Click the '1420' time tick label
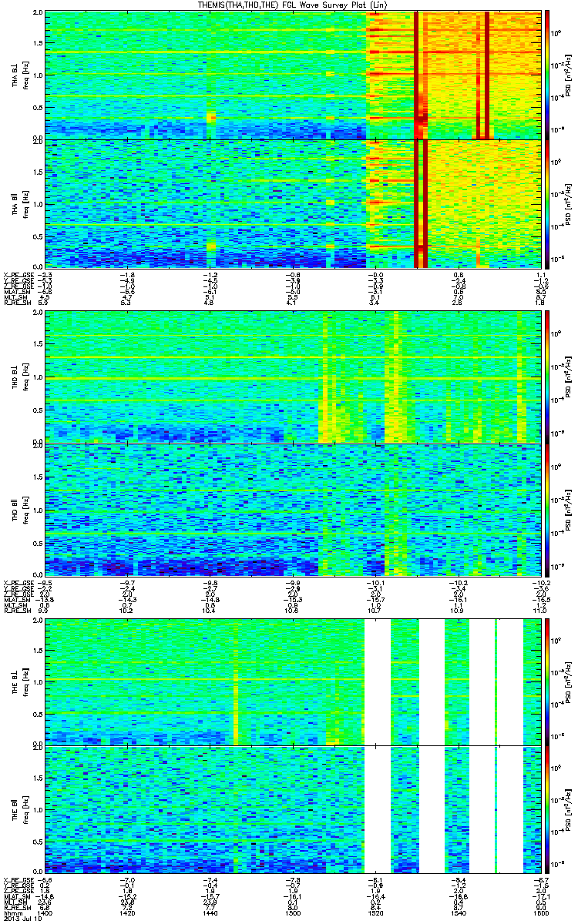The height and width of the screenshot is (924, 578). 128,912
